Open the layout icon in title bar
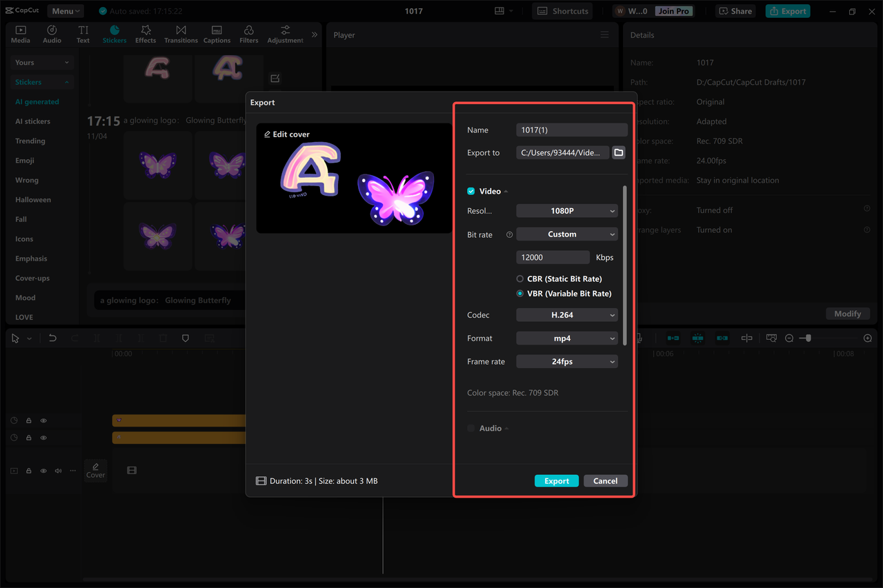883x588 pixels. click(x=499, y=11)
